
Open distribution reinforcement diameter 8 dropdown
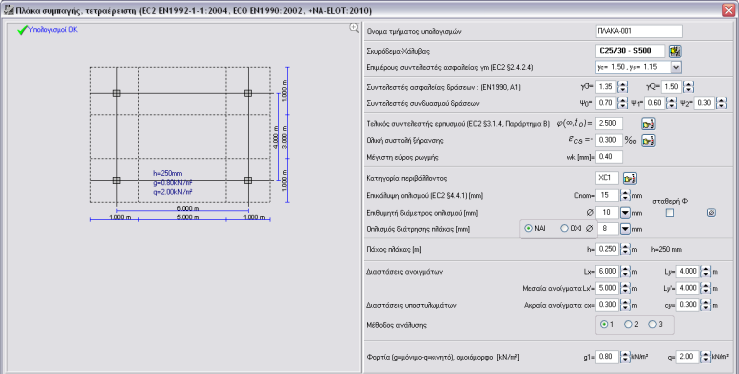tap(625, 229)
